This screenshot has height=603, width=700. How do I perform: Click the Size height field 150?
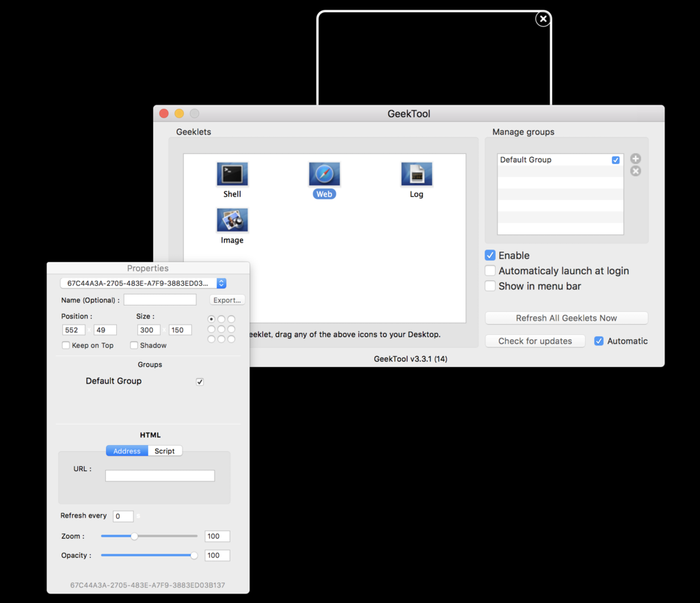180,330
